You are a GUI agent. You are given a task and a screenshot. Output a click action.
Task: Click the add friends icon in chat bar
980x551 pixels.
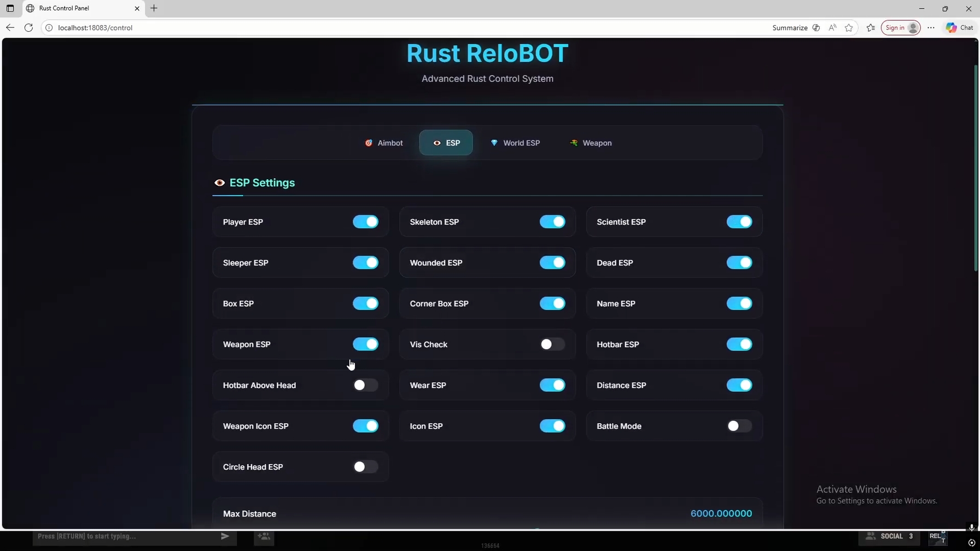click(x=264, y=537)
